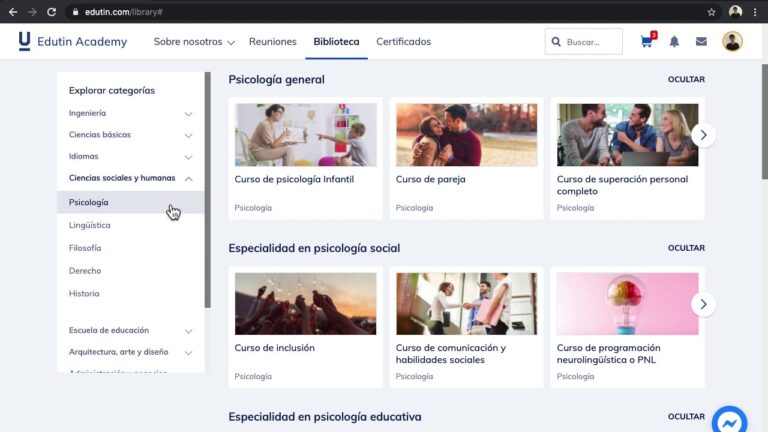Open Curso de programación neurolingüística o PNL
Viewport: 768px width, 432px height.
point(608,354)
